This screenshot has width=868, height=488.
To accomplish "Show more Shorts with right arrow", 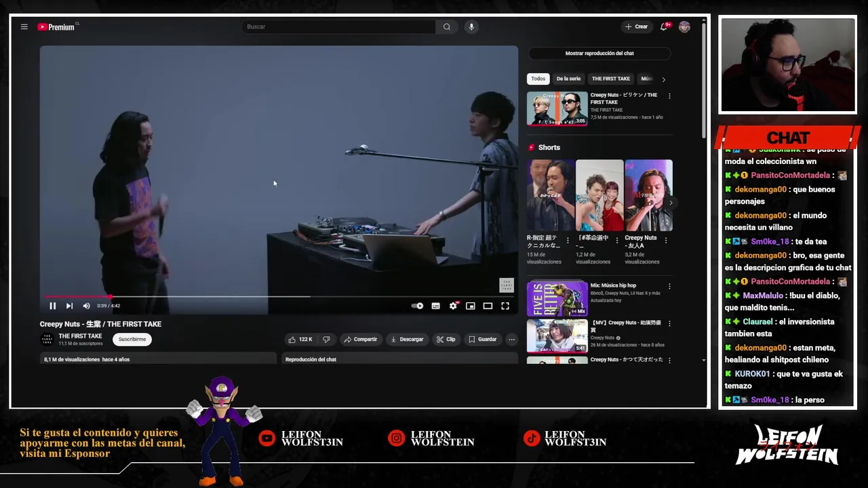I will click(671, 203).
